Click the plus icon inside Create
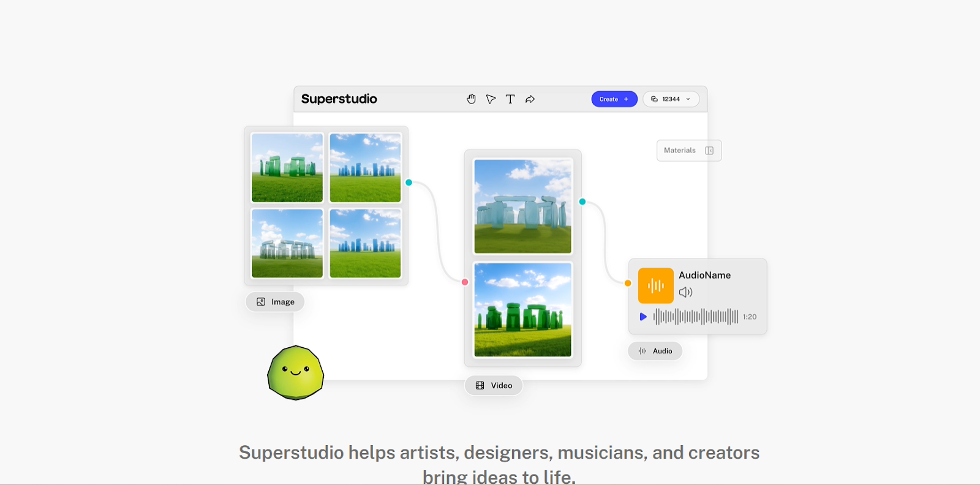 626,99
